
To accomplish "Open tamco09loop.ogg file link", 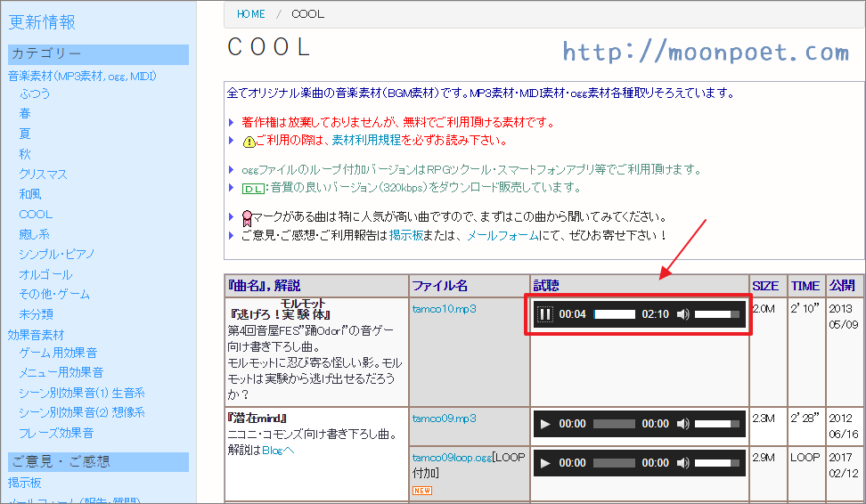I will (450, 458).
